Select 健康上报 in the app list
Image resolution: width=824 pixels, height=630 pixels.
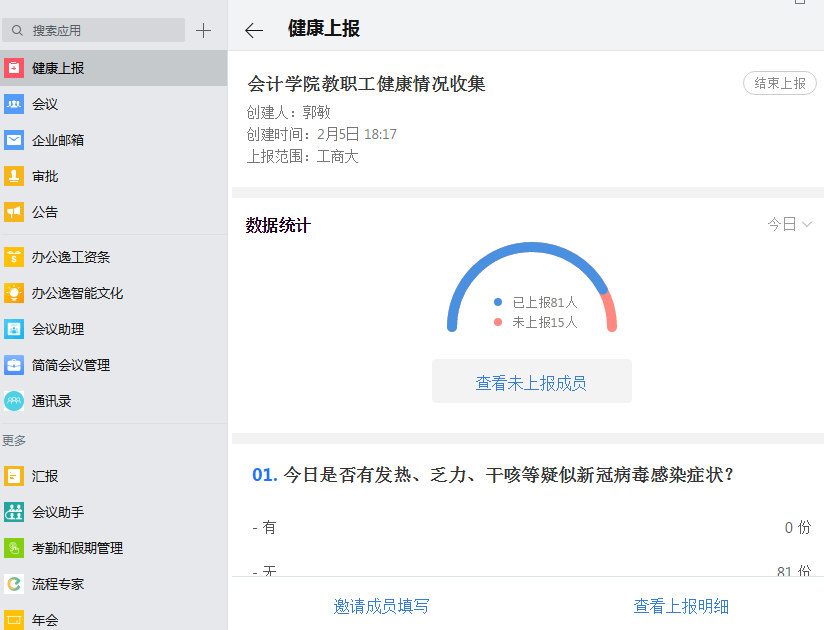tap(58, 68)
